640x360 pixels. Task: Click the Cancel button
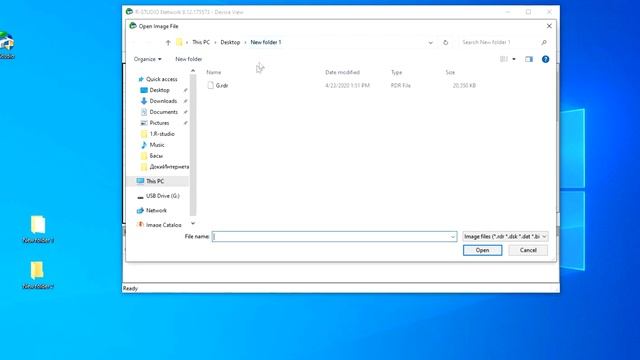click(528, 250)
